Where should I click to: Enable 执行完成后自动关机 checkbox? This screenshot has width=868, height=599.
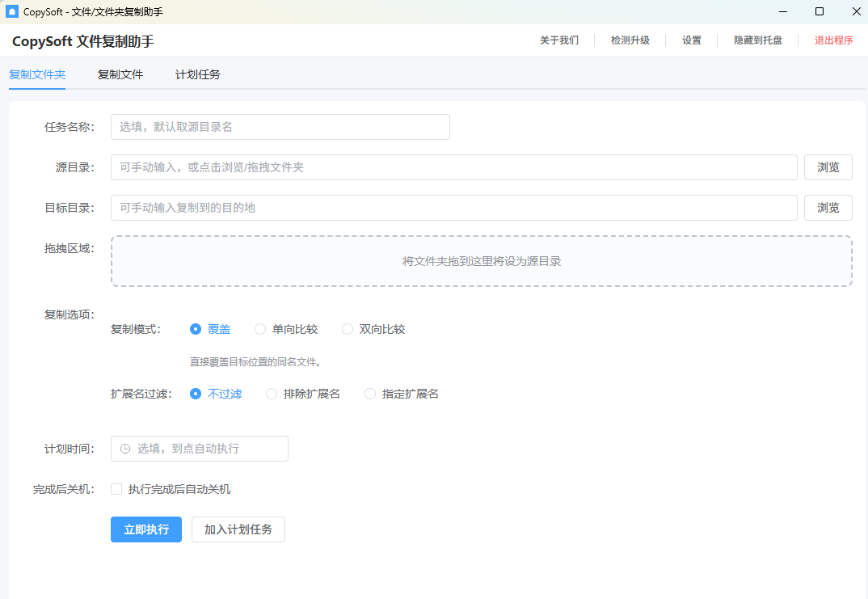click(x=116, y=489)
